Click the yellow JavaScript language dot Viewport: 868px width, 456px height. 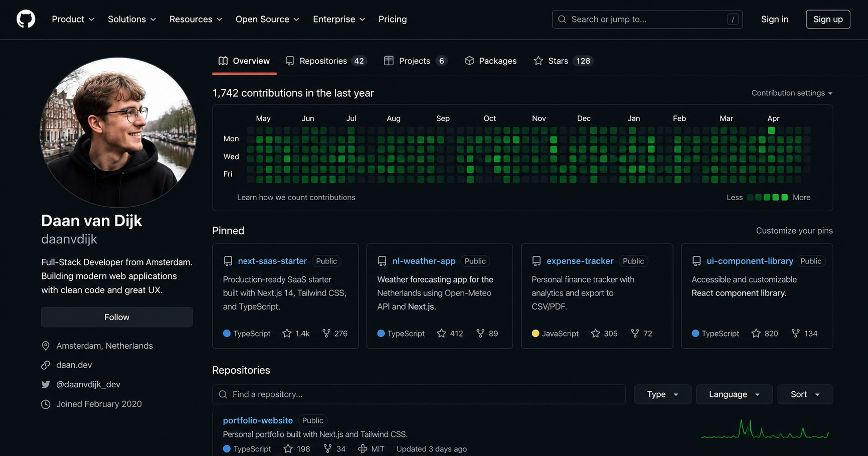pos(536,333)
